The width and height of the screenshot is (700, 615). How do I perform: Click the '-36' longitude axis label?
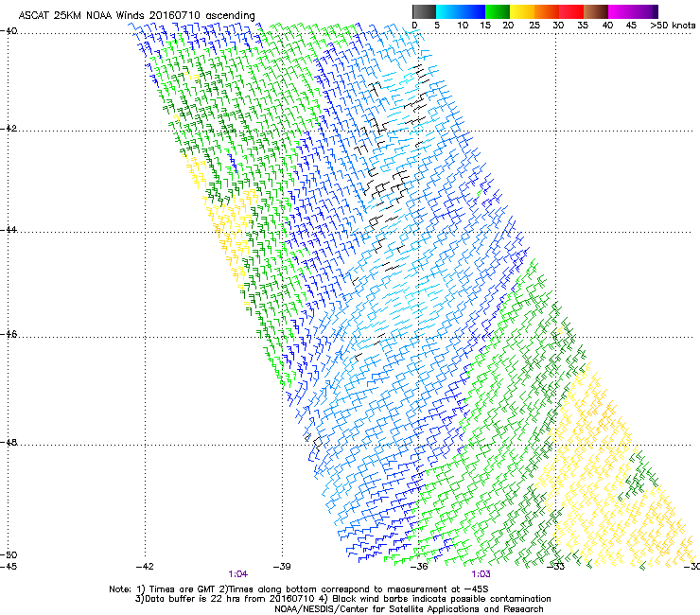coord(419,567)
